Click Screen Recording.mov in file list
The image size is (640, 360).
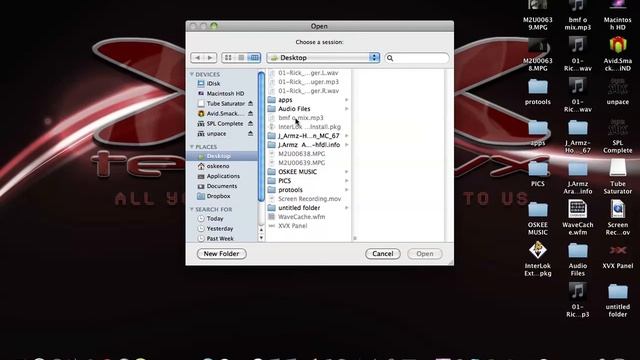308,198
